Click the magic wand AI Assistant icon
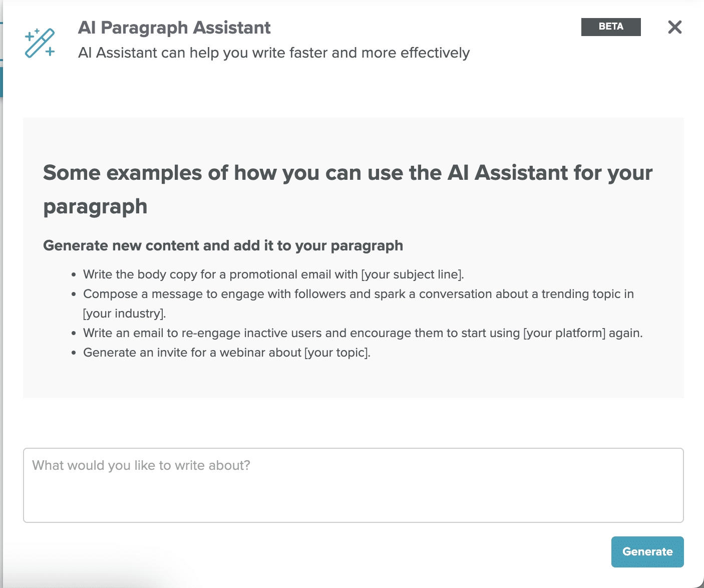 40,43
